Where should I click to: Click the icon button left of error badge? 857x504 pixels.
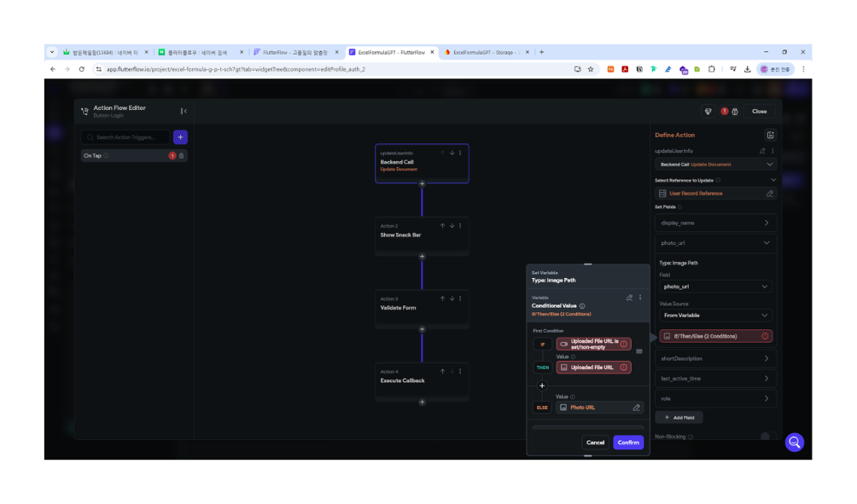[708, 112]
